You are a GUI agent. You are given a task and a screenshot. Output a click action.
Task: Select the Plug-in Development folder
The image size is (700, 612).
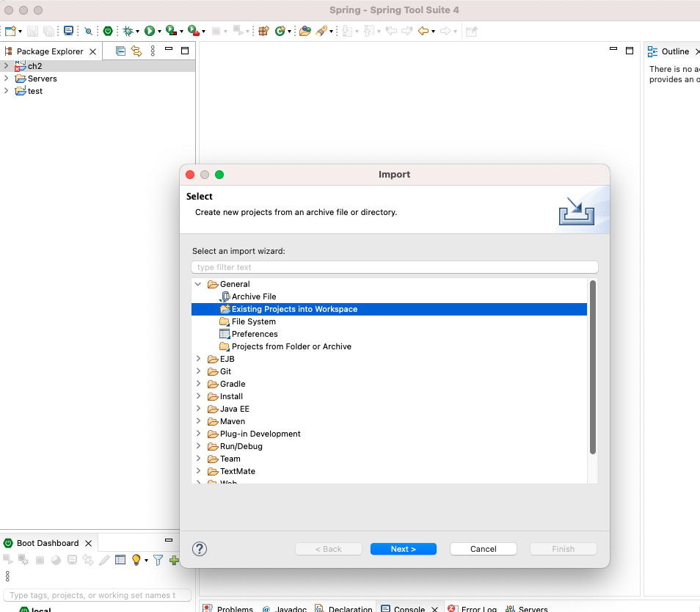tap(260, 434)
